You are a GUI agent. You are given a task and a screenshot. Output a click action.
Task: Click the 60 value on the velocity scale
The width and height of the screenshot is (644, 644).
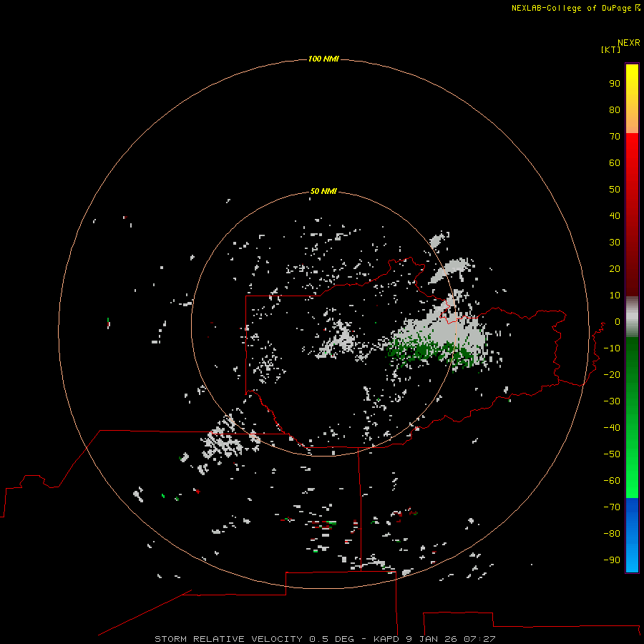pyautogui.click(x=615, y=163)
